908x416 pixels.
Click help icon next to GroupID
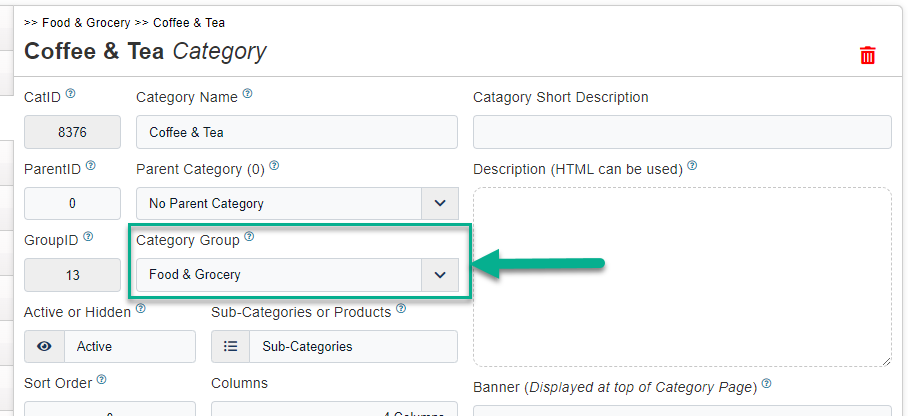pyautogui.click(x=88, y=237)
